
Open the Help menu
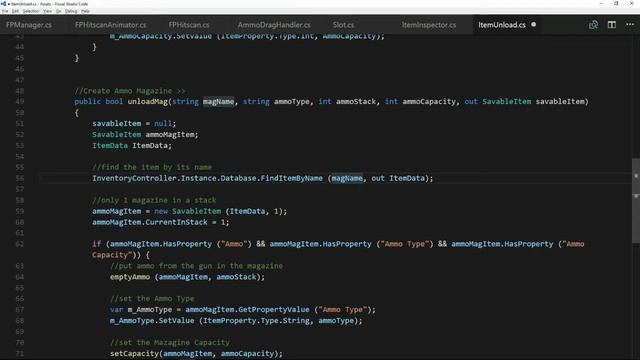(85, 11)
